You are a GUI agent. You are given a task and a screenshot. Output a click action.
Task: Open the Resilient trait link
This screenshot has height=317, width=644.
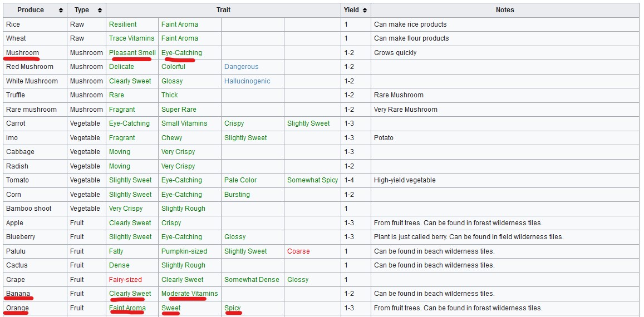(x=122, y=24)
